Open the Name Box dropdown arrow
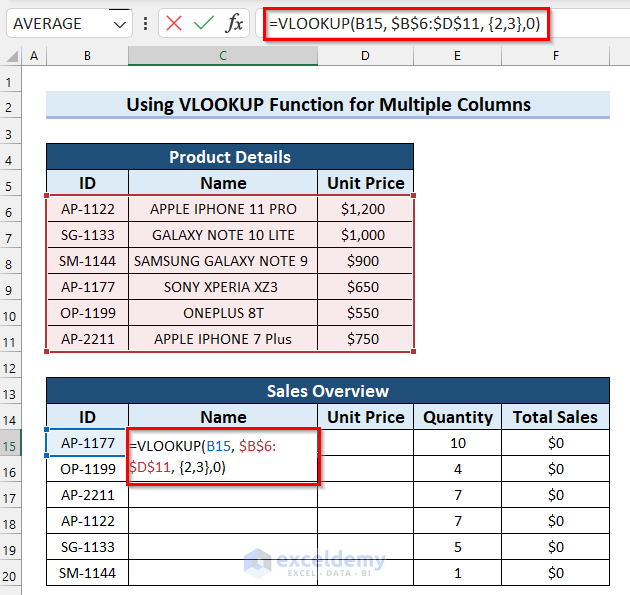 pos(120,25)
